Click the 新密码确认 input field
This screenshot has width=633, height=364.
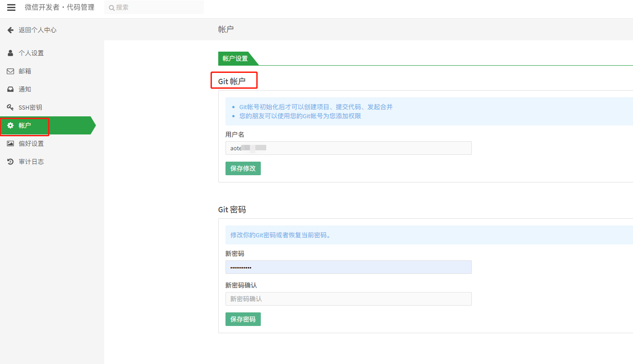pyautogui.click(x=349, y=299)
